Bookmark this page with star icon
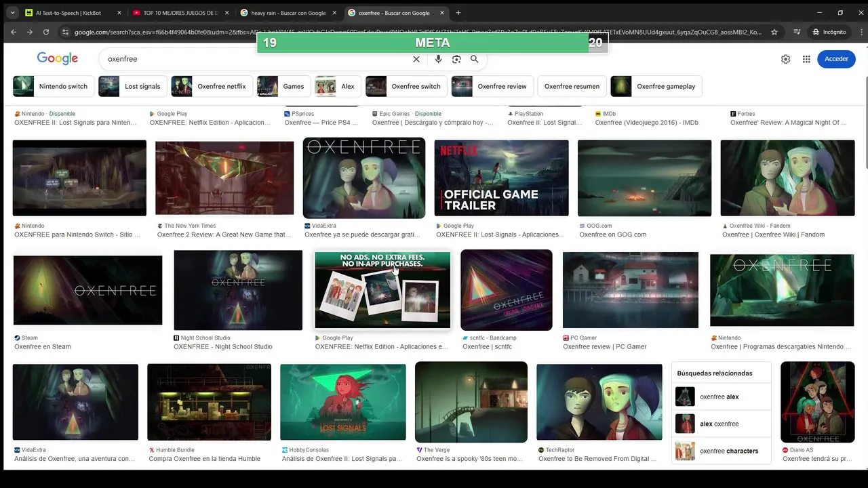The height and width of the screenshot is (488, 868). [774, 32]
